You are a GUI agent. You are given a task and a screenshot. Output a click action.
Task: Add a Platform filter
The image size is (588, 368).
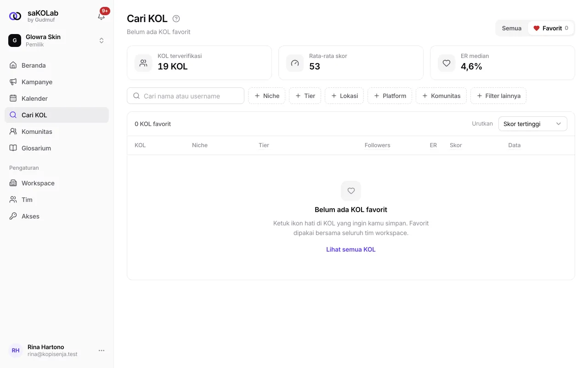tap(390, 96)
